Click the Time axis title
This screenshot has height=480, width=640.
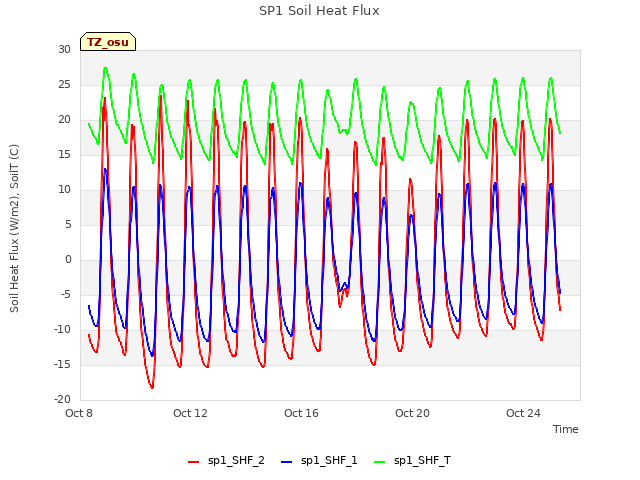[566, 429]
